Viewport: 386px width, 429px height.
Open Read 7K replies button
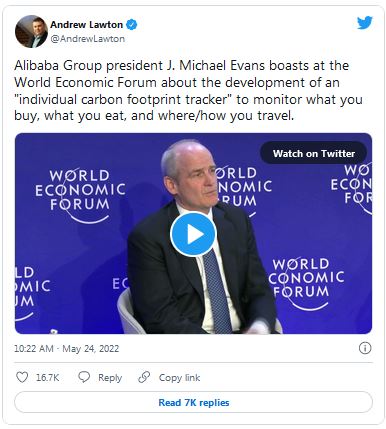193,402
